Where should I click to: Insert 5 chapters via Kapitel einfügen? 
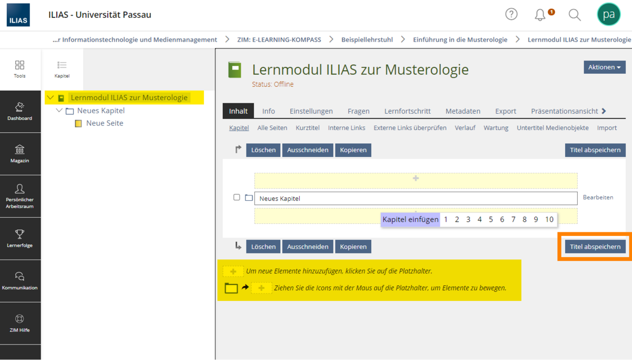pos(491,220)
